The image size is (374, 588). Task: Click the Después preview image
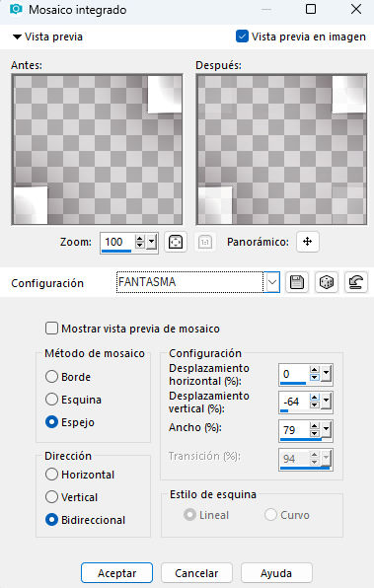click(281, 150)
